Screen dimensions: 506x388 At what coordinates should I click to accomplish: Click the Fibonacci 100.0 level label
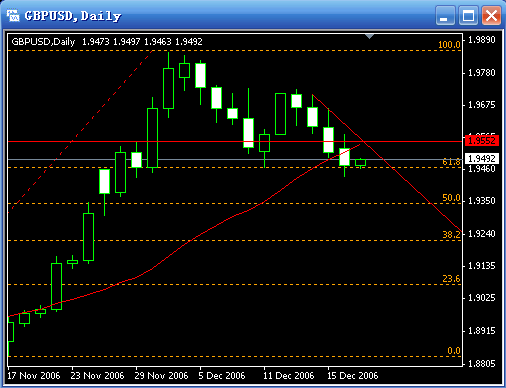[449, 44]
